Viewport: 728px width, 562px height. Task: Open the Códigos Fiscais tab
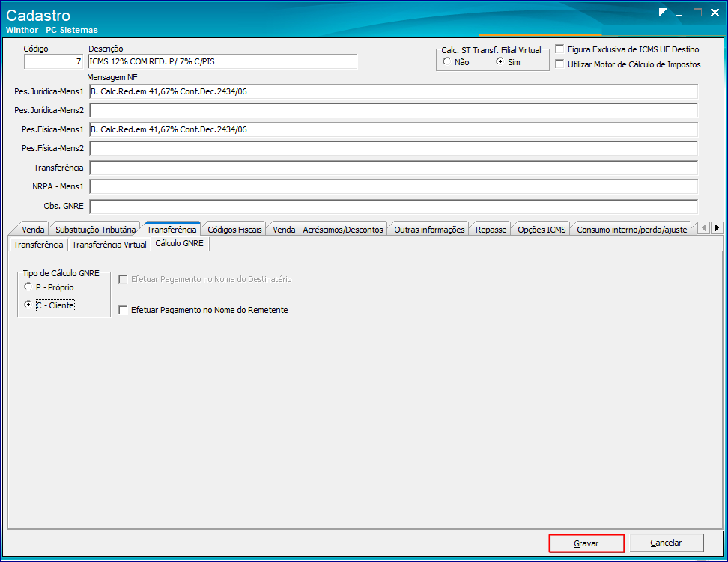(x=234, y=229)
